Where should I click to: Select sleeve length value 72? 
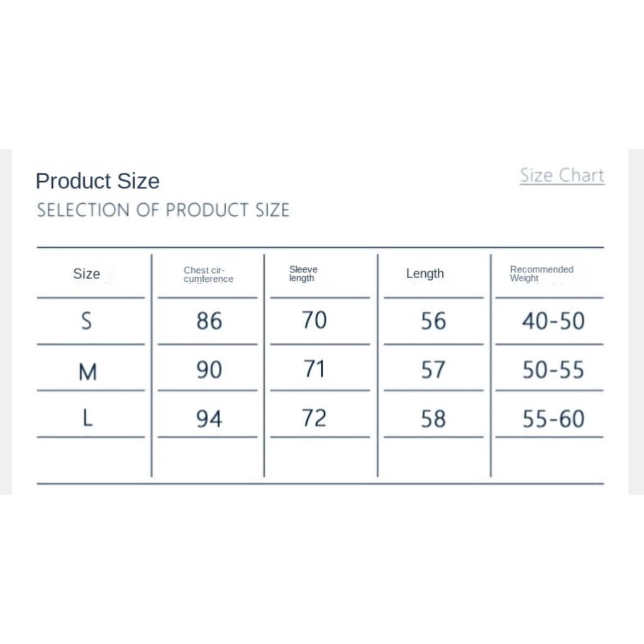pos(314,418)
